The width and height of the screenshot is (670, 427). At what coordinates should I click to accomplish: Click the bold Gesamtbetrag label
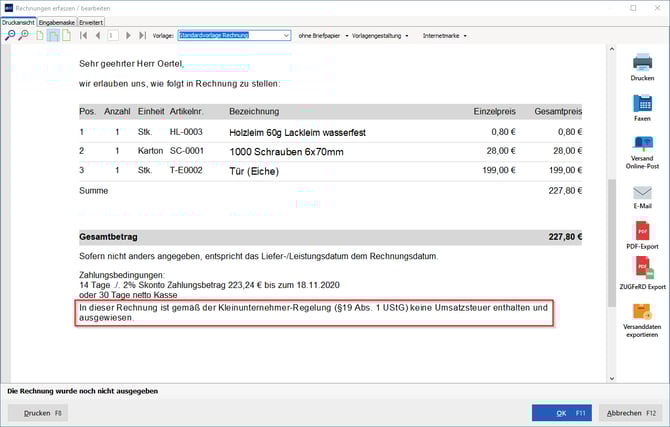[108, 237]
